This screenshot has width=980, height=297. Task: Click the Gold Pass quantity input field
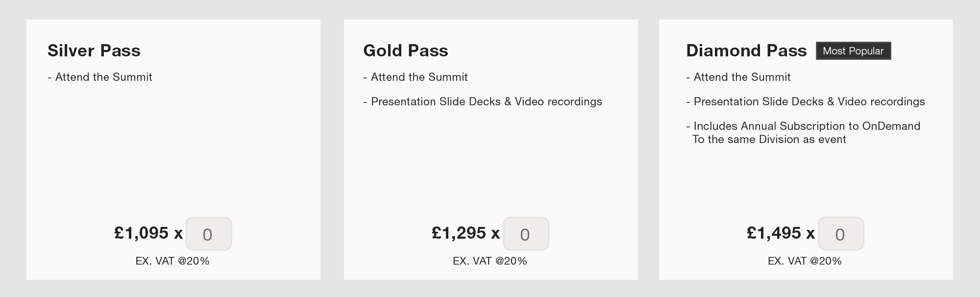(x=526, y=234)
